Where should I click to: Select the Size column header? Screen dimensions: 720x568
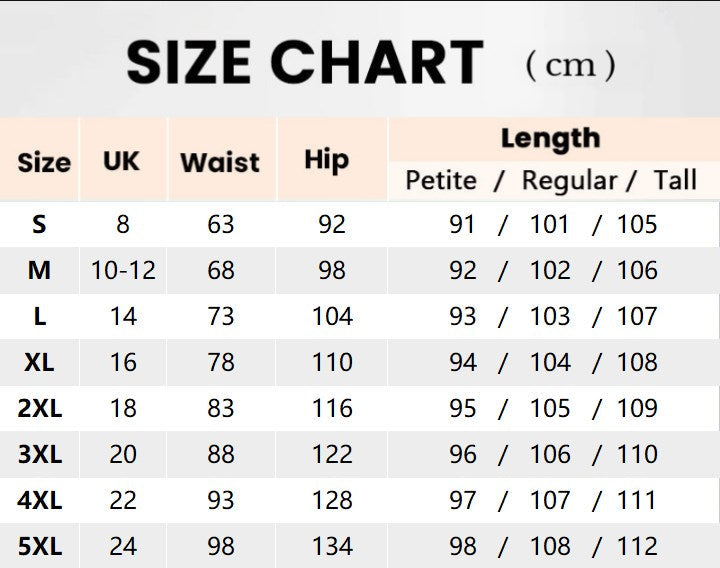(44, 162)
